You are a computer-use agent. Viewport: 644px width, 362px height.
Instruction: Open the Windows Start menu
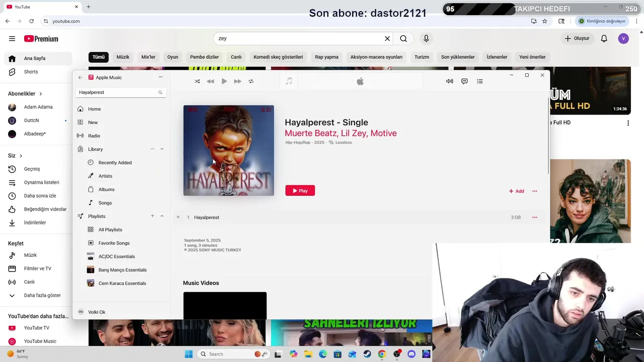coord(189,354)
